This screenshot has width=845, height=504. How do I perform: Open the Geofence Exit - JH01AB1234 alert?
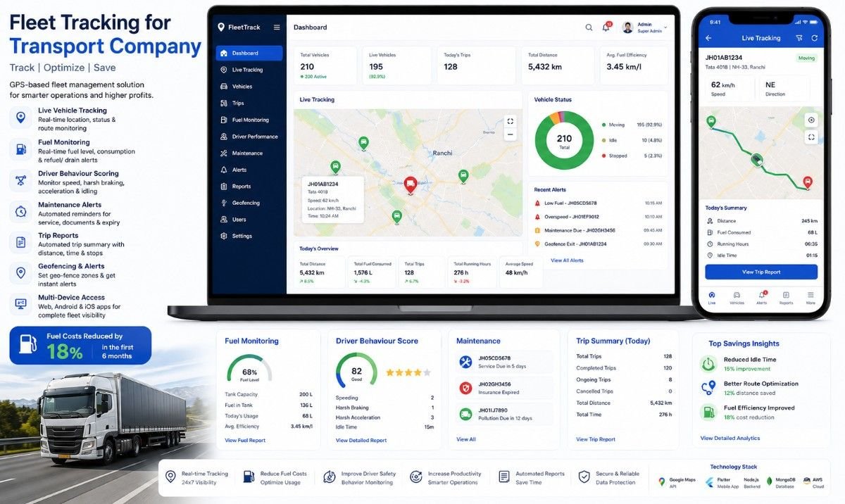(599, 244)
